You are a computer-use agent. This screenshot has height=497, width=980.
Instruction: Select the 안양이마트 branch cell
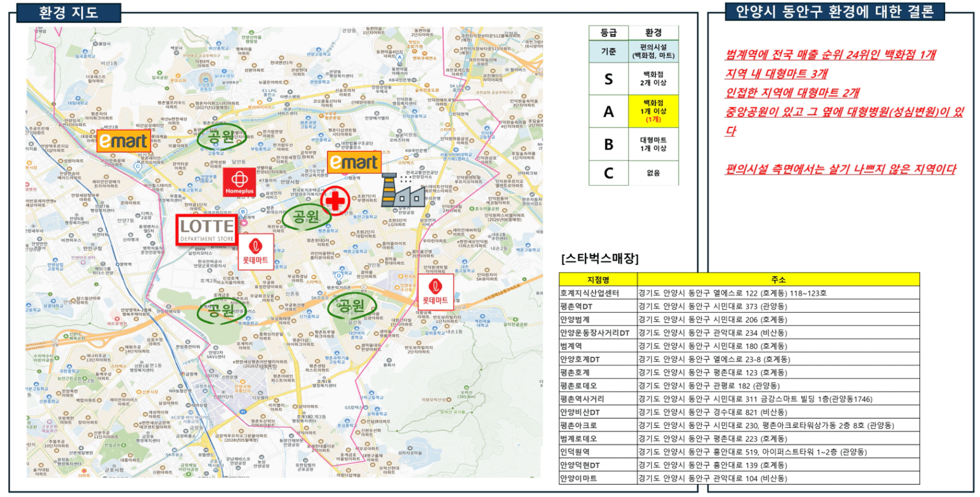(598, 479)
